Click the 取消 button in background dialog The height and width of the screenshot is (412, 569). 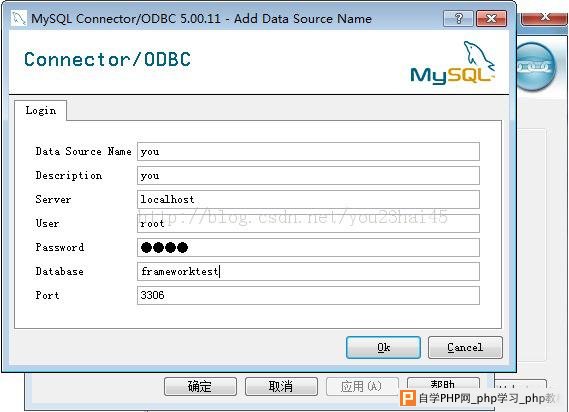[281, 386]
